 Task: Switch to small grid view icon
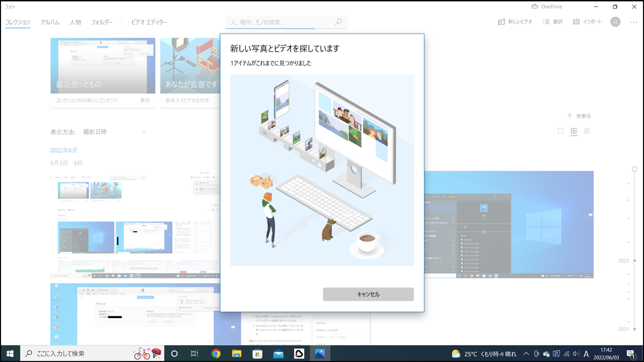(587, 131)
